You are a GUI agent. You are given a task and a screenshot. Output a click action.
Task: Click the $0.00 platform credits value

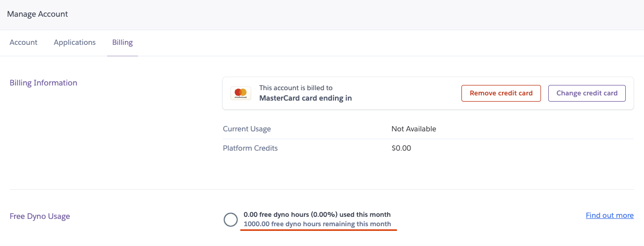coord(401,148)
